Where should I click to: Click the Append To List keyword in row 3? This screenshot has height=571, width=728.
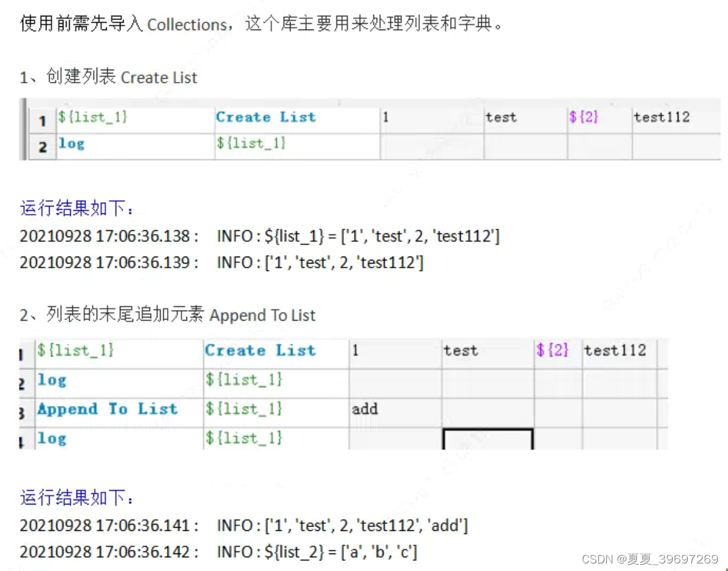click(107, 408)
